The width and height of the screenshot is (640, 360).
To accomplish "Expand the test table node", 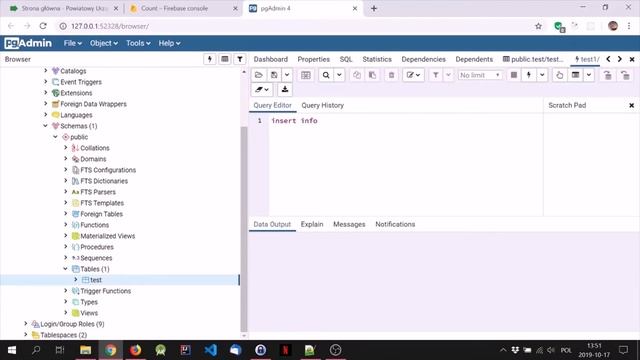I will 76,280.
